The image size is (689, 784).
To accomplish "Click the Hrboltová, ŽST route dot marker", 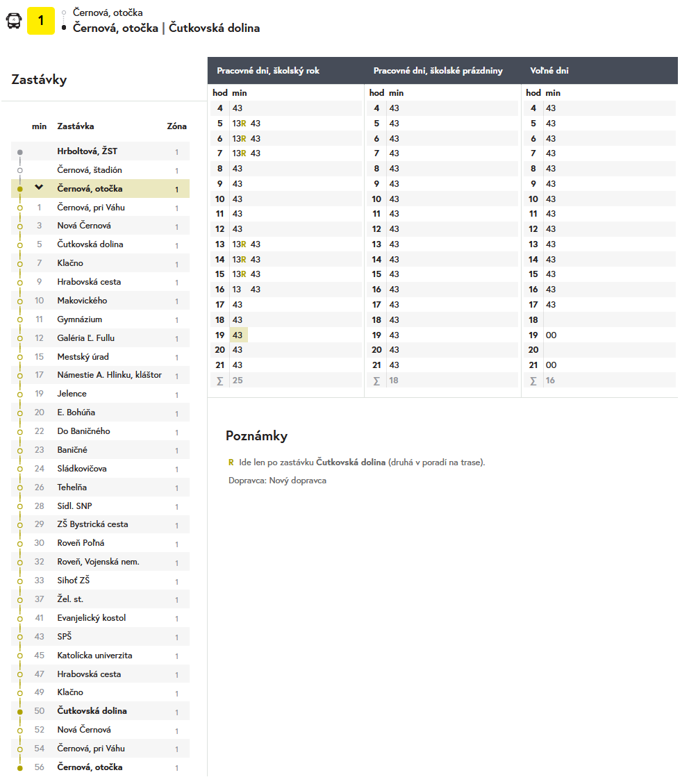I will pos(20,151).
